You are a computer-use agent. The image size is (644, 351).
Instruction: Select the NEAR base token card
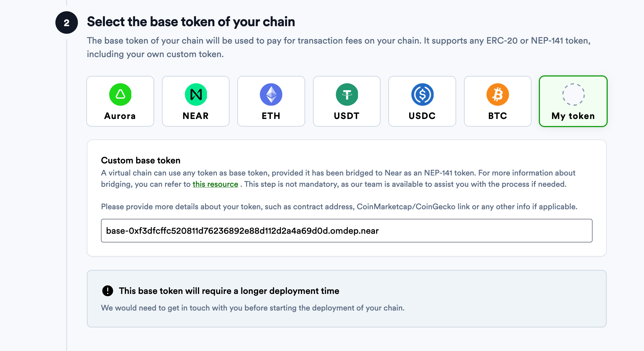tap(196, 101)
